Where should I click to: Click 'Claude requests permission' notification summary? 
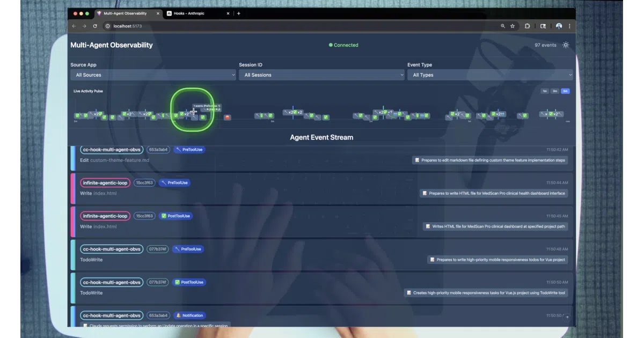tap(156, 325)
